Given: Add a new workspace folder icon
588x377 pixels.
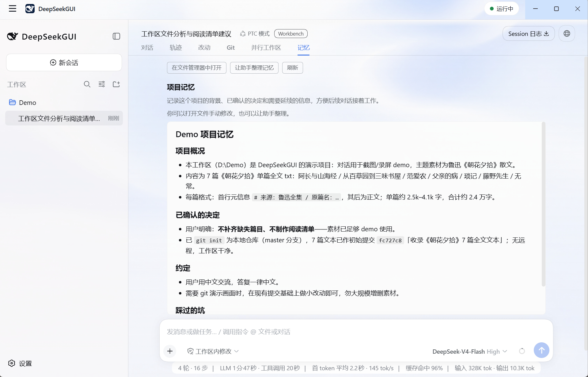Looking at the screenshot, I should tap(116, 84).
